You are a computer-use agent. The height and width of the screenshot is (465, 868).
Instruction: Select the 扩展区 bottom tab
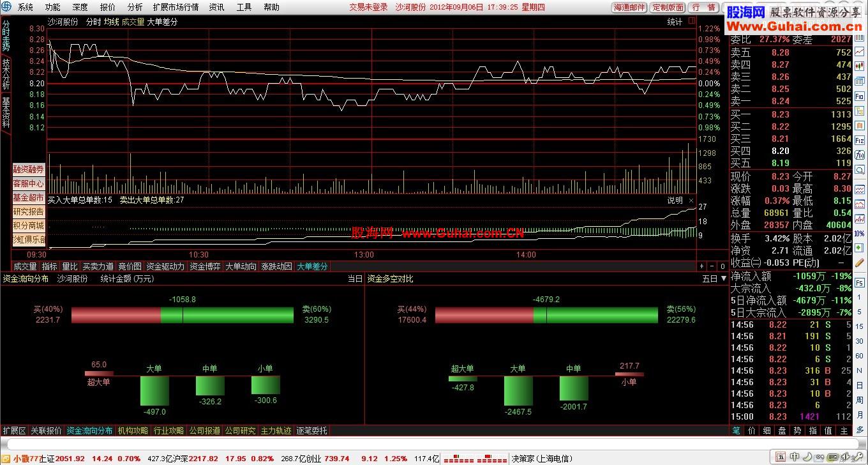14,431
